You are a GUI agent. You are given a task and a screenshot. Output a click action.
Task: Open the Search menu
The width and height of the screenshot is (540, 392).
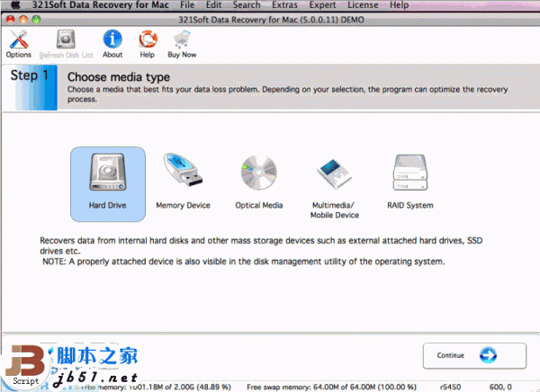click(247, 4)
